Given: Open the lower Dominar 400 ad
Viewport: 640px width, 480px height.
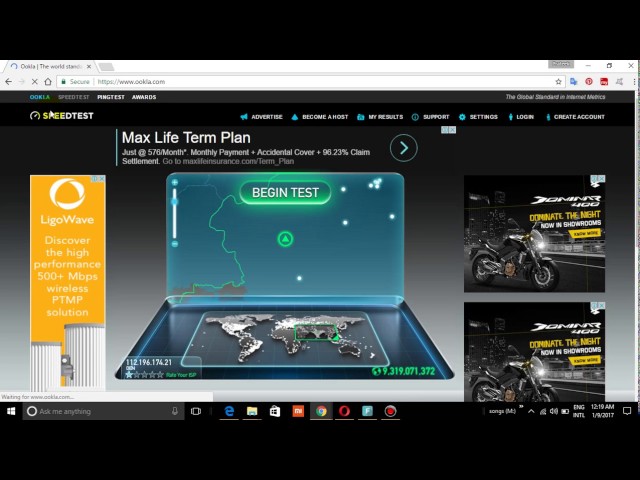Looking at the screenshot, I should point(534,352).
